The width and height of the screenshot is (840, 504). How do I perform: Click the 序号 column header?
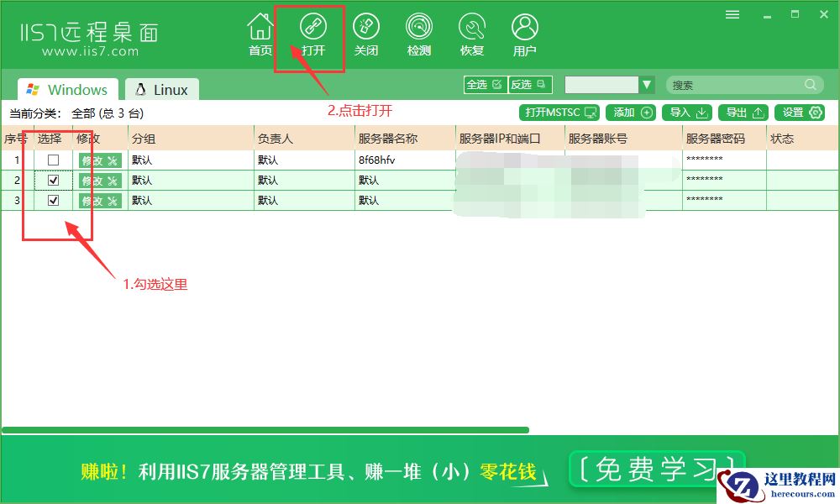(x=15, y=139)
